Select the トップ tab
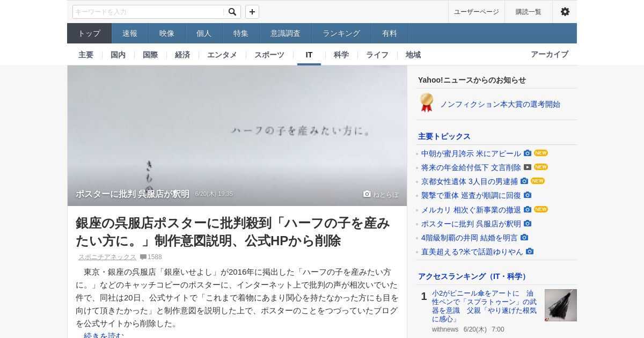Viewport: 644px width, 338px height. coord(89,33)
